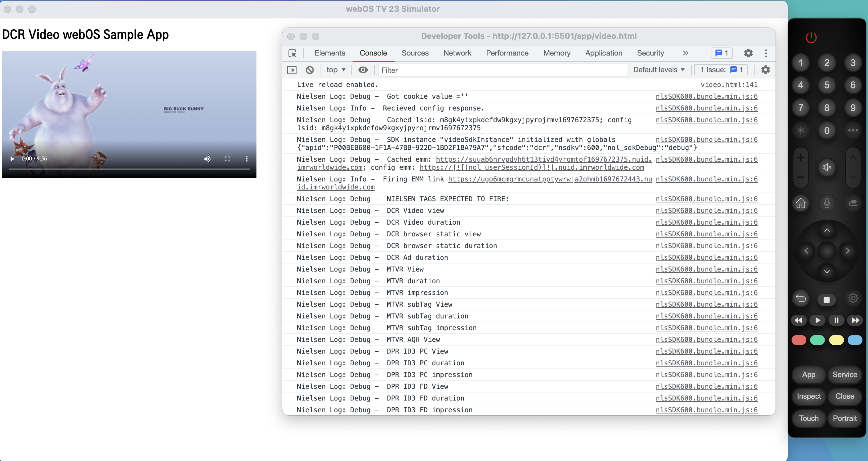Click the back arrow button on remote
This screenshot has height=461, width=868.
click(x=800, y=298)
